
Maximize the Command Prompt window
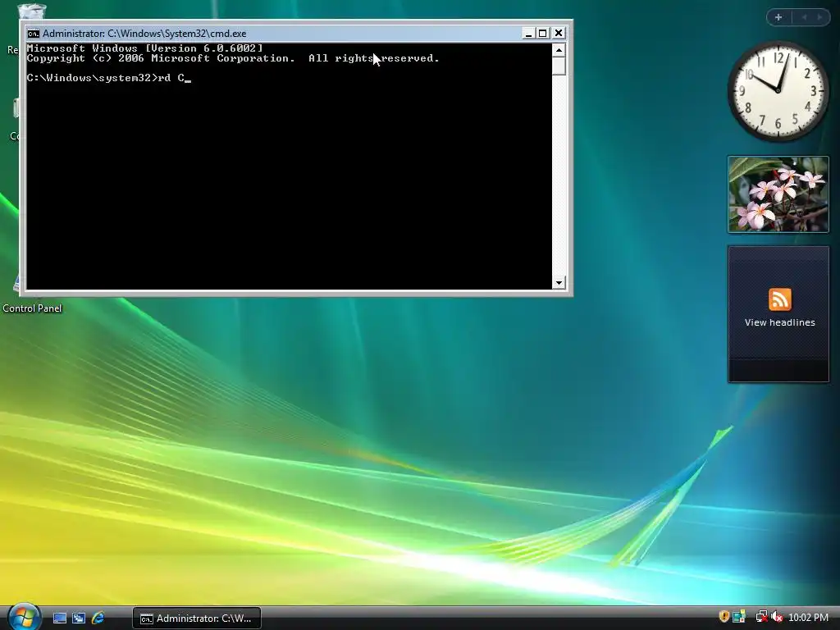pos(543,33)
